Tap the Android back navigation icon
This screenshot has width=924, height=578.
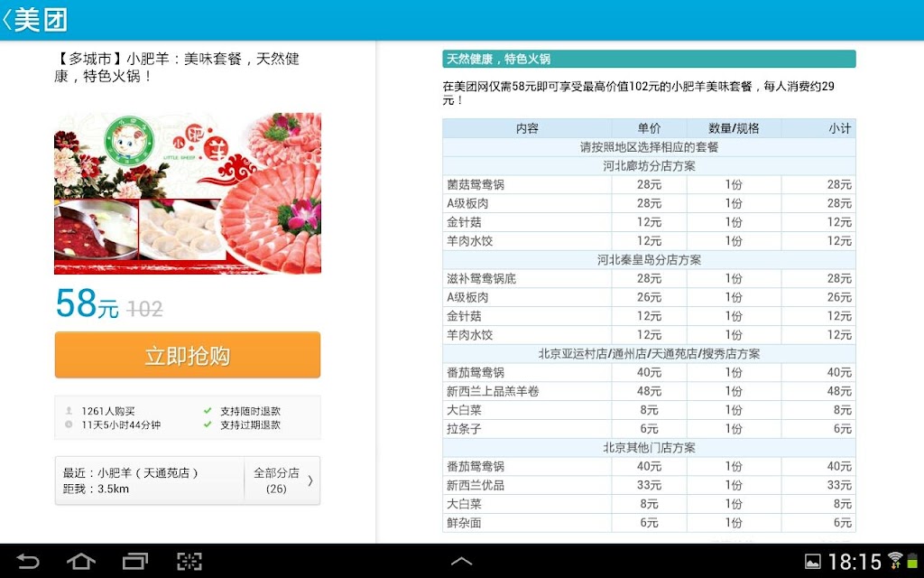28,561
